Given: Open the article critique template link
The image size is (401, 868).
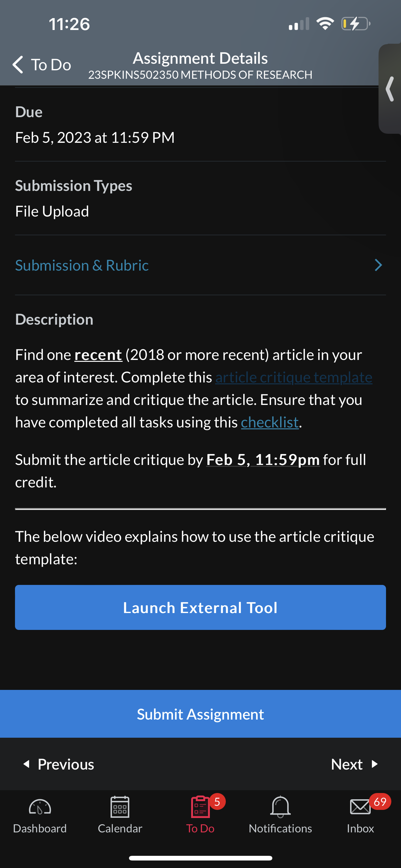Looking at the screenshot, I should pos(294,377).
